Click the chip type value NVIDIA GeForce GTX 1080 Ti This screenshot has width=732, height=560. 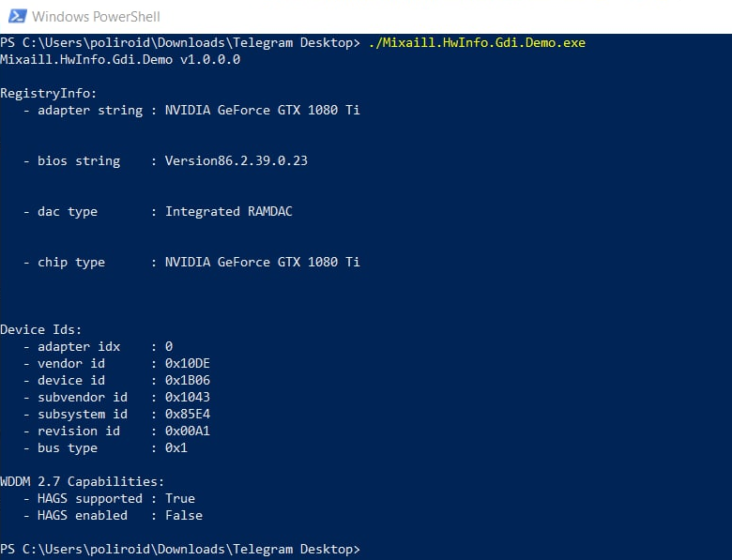(263, 263)
